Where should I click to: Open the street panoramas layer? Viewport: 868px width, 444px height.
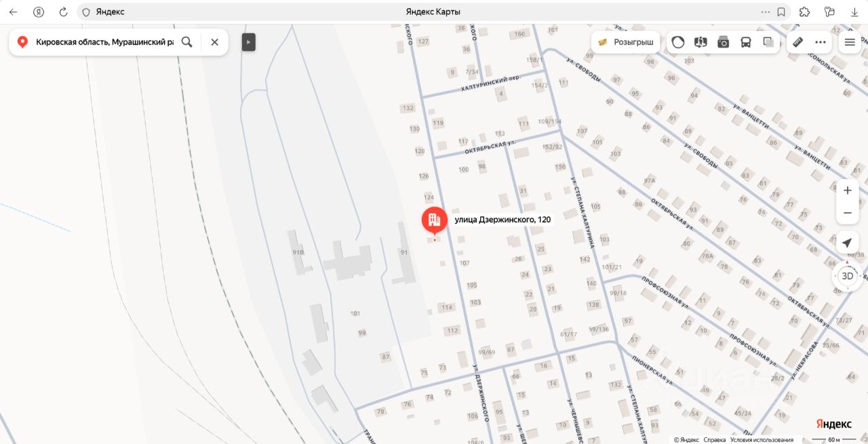[x=701, y=42]
